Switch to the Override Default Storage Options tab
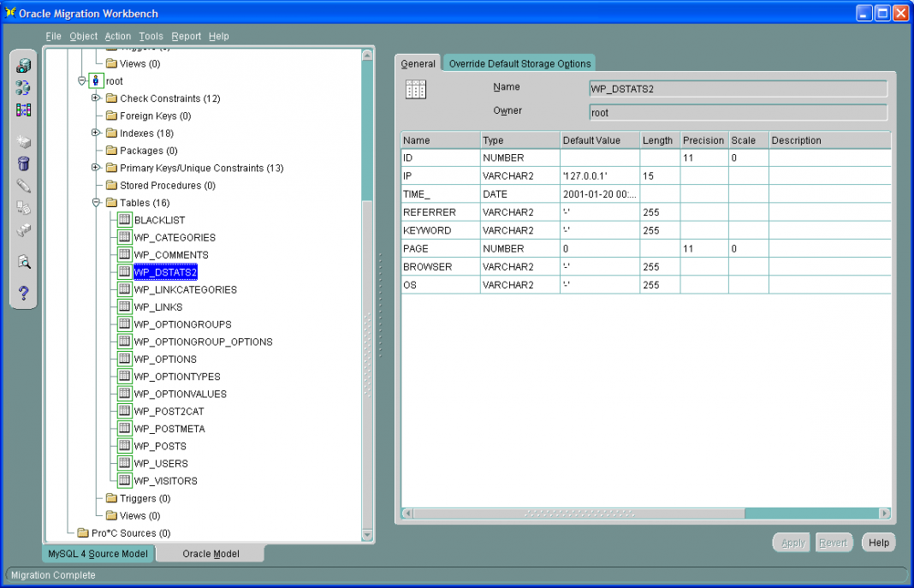 tap(519, 62)
